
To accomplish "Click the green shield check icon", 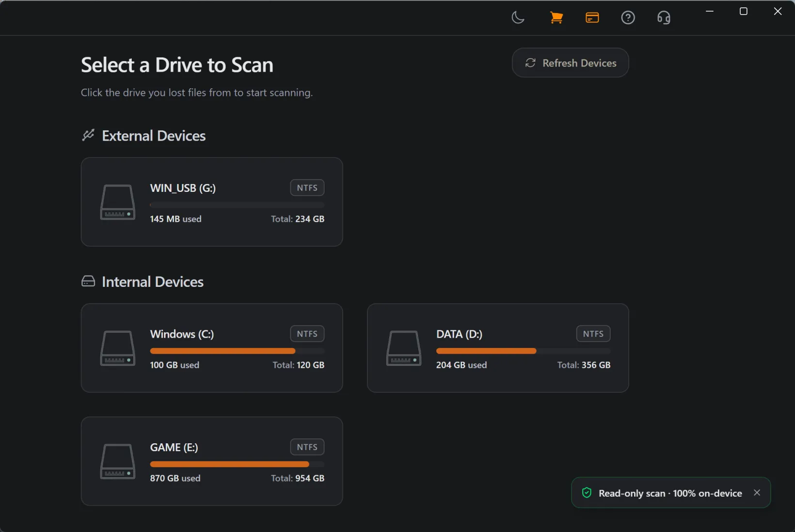I will tap(587, 493).
